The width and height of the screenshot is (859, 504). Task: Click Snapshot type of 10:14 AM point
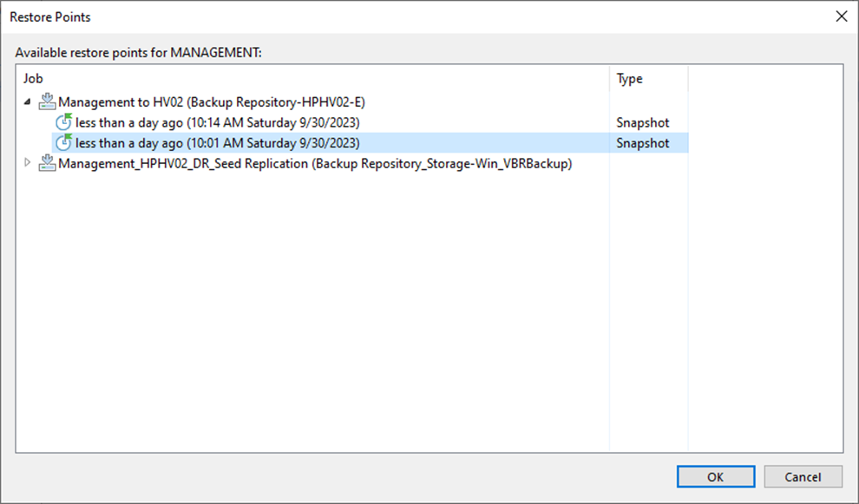[x=643, y=122]
